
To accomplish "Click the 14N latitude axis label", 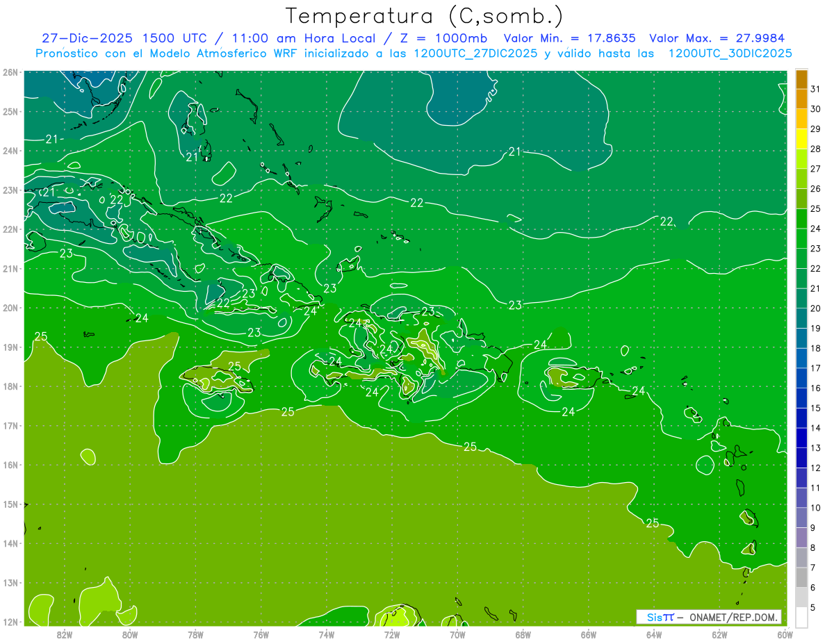I will 10,543.
